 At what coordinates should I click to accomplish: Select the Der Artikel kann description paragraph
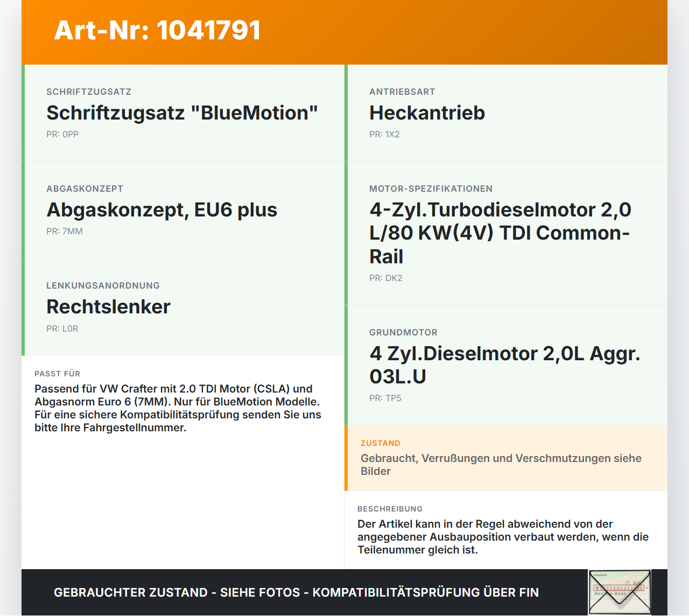point(503,537)
